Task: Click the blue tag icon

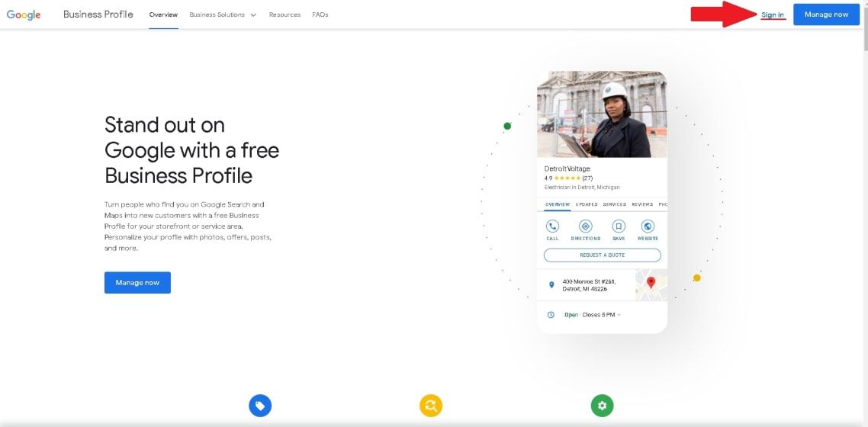Action: pos(260,406)
